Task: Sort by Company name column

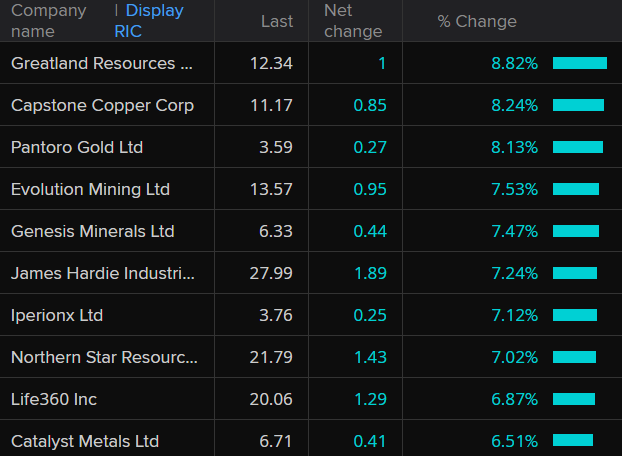Action: [x=48, y=21]
